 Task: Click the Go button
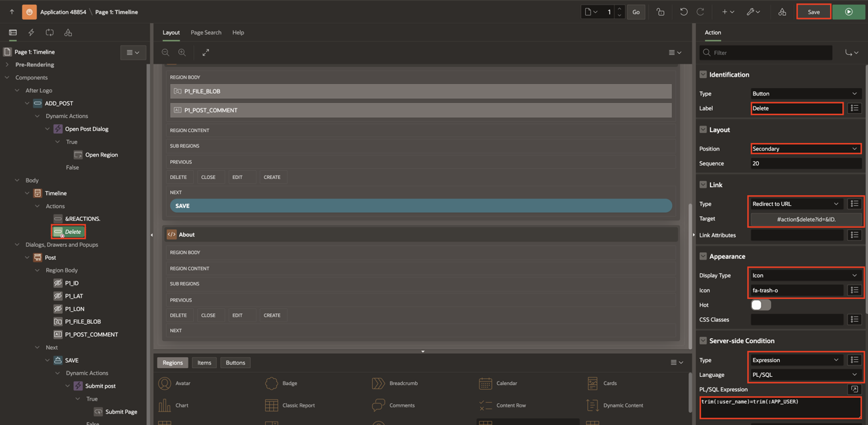point(635,12)
